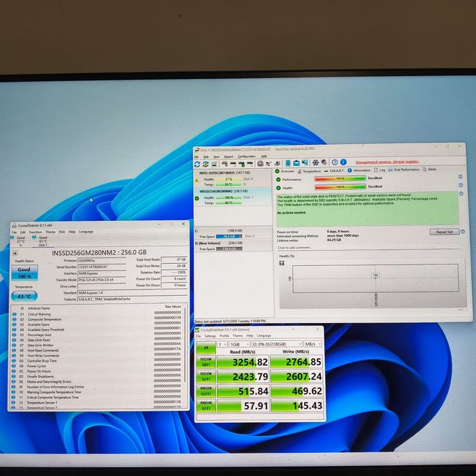476x476 pixels.
Task: Open the MB/s unit dropdown
Action: [313, 344]
